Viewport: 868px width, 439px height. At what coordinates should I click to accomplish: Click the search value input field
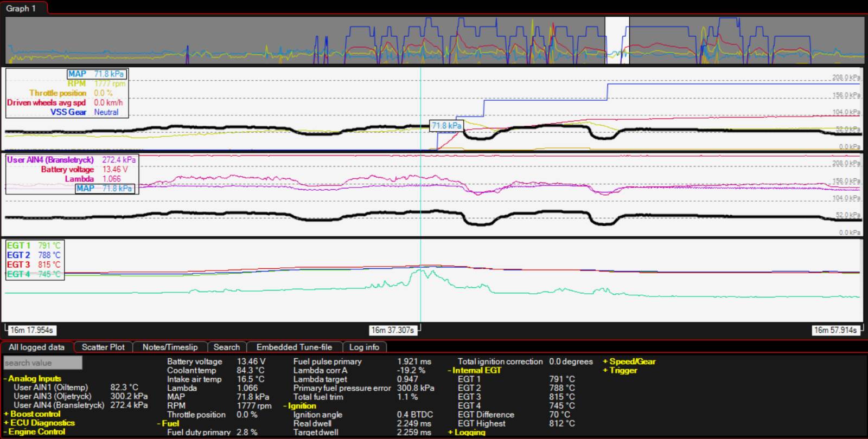tap(43, 363)
